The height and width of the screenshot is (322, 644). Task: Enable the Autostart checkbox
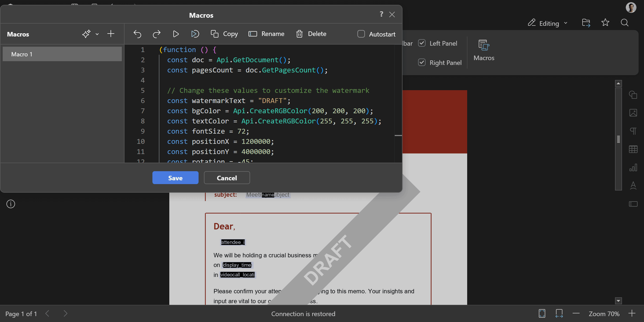coord(361,34)
